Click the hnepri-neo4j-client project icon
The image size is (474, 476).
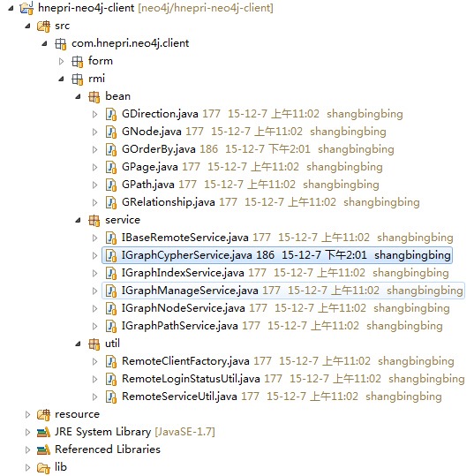pyautogui.click(x=26, y=8)
